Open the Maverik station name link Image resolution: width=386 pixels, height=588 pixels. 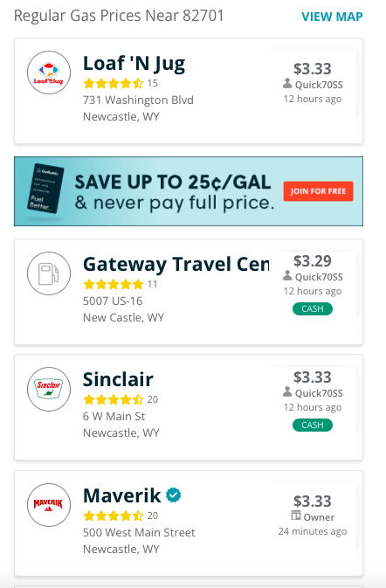coord(121,495)
